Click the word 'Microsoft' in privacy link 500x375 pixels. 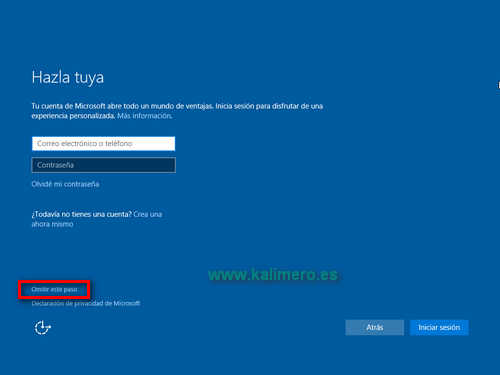127,303
